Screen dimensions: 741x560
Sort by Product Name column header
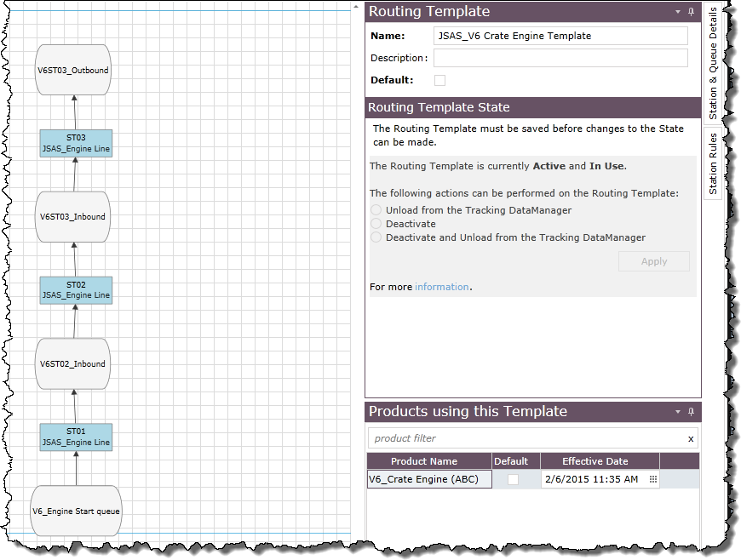click(429, 460)
